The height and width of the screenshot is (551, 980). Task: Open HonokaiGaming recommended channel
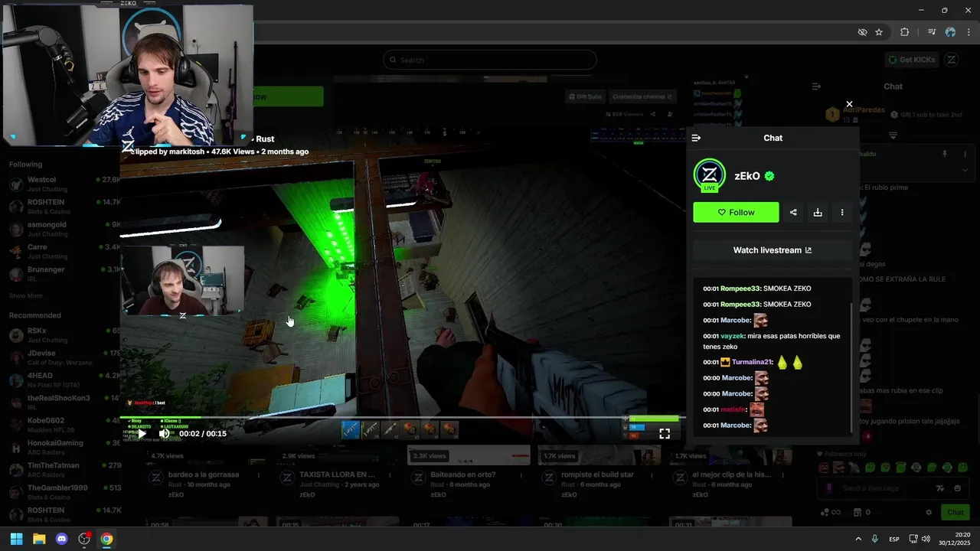click(x=60, y=447)
